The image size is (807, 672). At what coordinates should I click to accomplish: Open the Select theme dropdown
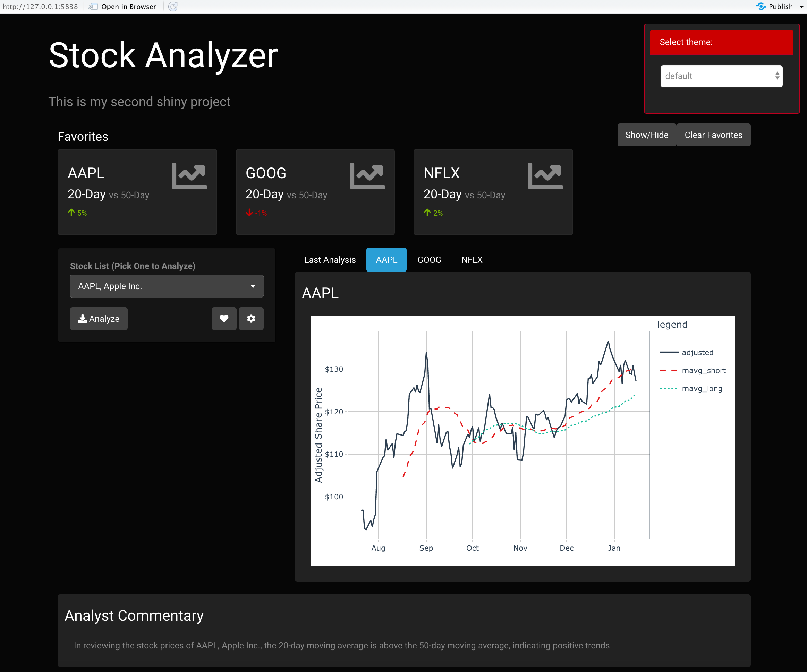click(x=721, y=76)
